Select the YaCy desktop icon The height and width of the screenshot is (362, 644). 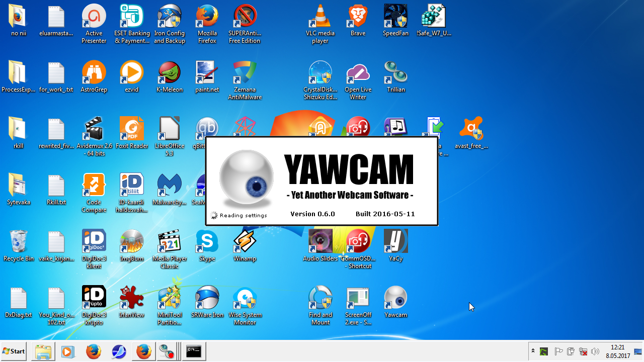point(395,246)
